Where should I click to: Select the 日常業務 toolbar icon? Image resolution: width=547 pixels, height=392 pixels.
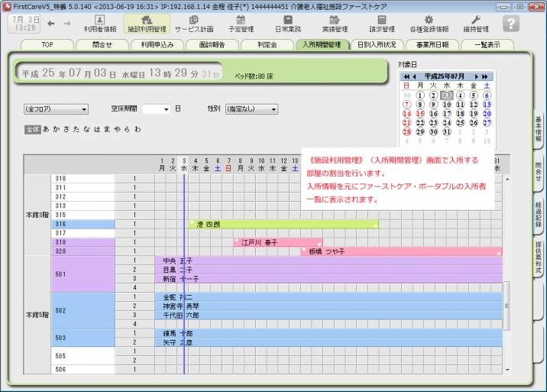point(287,23)
